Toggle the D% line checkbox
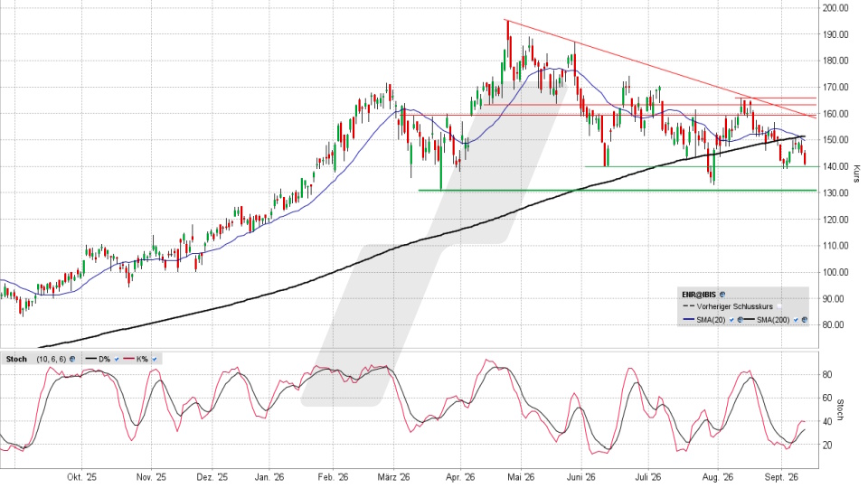 [117, 359]
